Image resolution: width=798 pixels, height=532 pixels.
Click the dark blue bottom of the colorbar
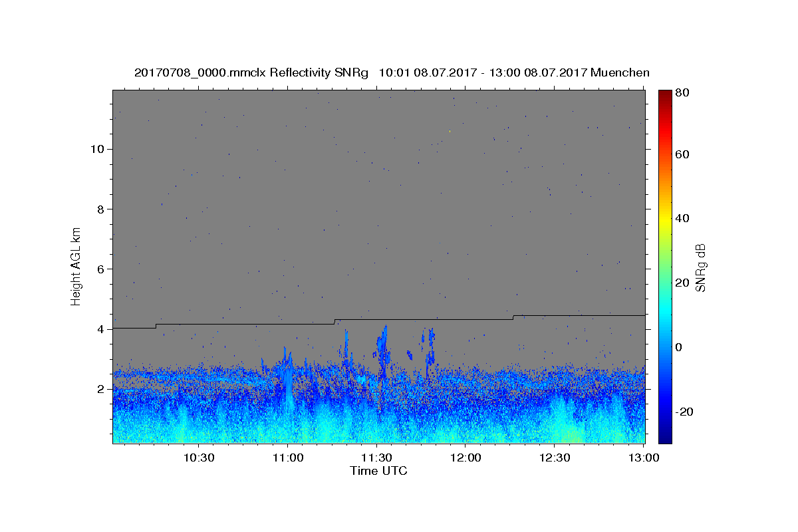point(665,438)
